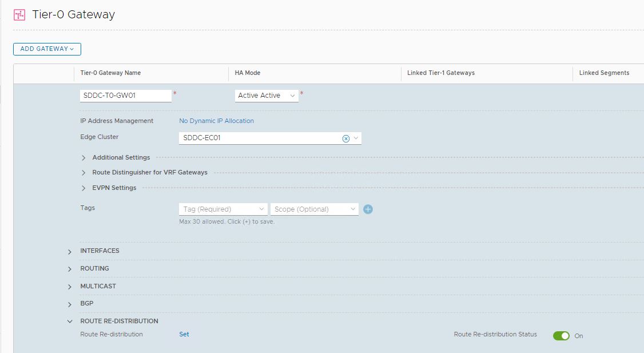This screenshot has width=644, height=353.
Task: Expand the MULTICAST section
Action: (70, 287)
